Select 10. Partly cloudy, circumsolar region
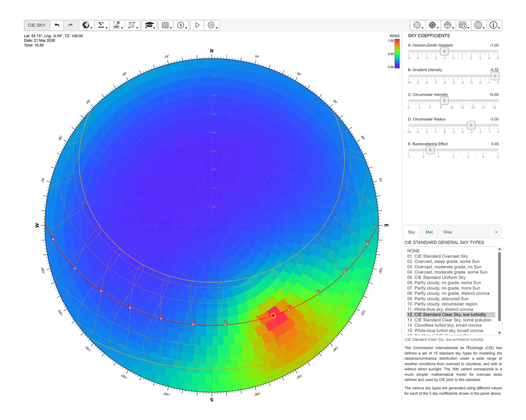This screenshot has width=526, height=420. [451, 304]
